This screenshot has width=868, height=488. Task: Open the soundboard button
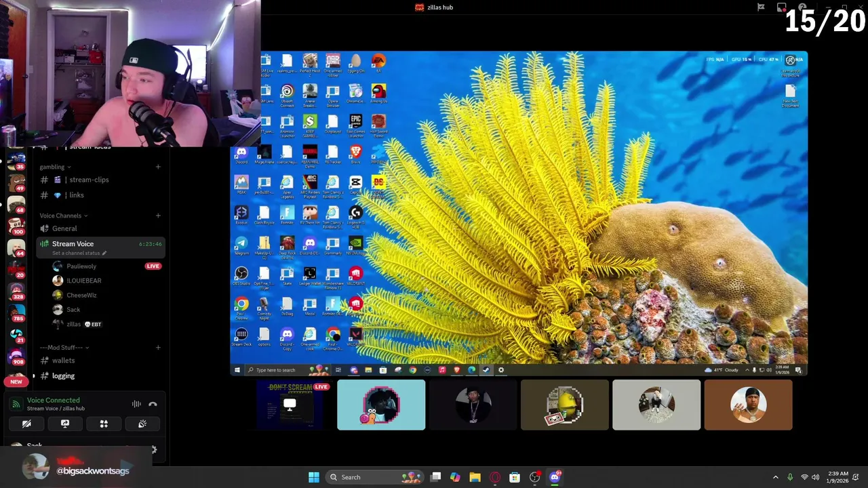142,424
